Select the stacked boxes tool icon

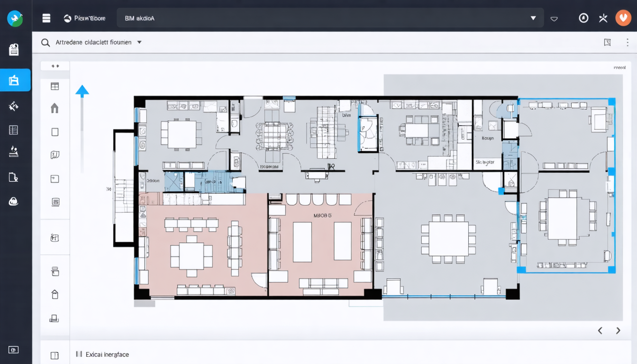point(55,271)
